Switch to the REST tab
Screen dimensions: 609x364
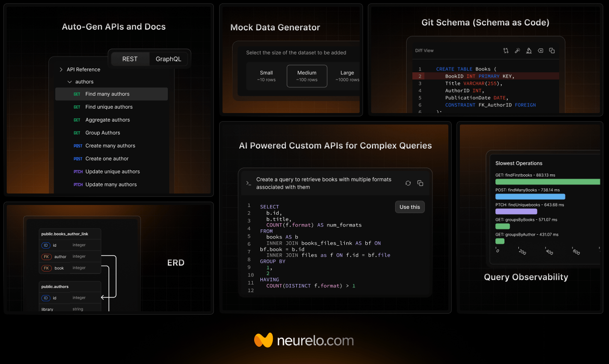(x=130, y=59)
